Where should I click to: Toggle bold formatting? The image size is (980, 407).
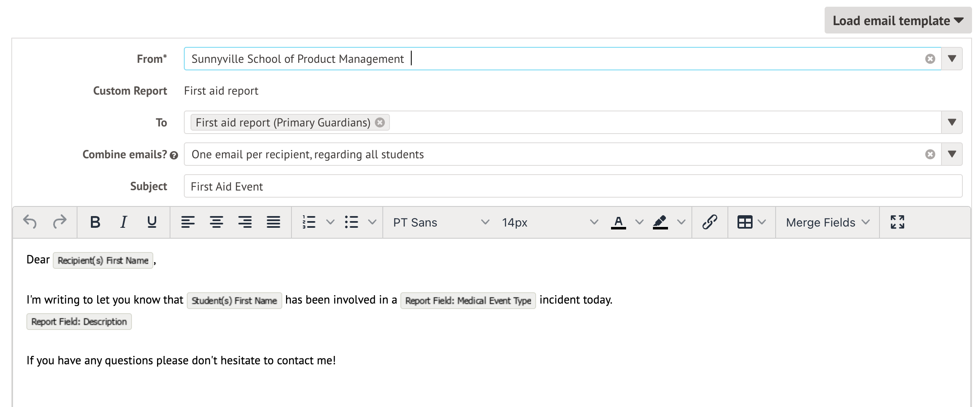pos(95,222)
